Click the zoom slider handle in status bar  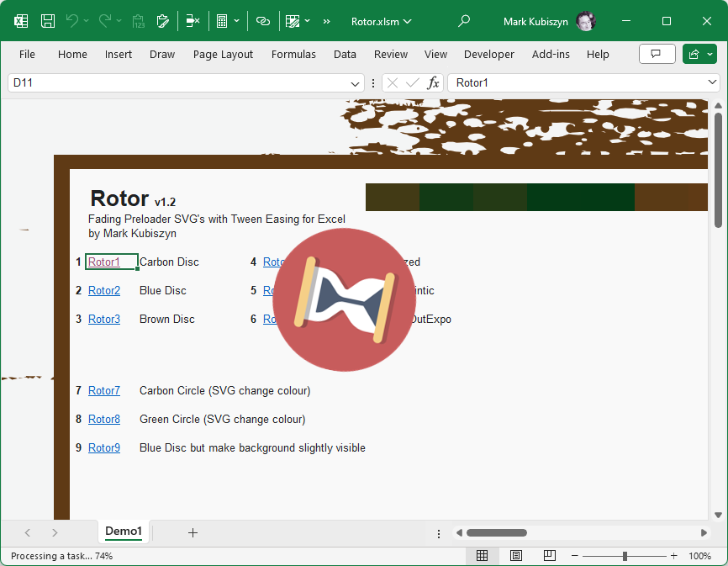[x=625, y=556]
